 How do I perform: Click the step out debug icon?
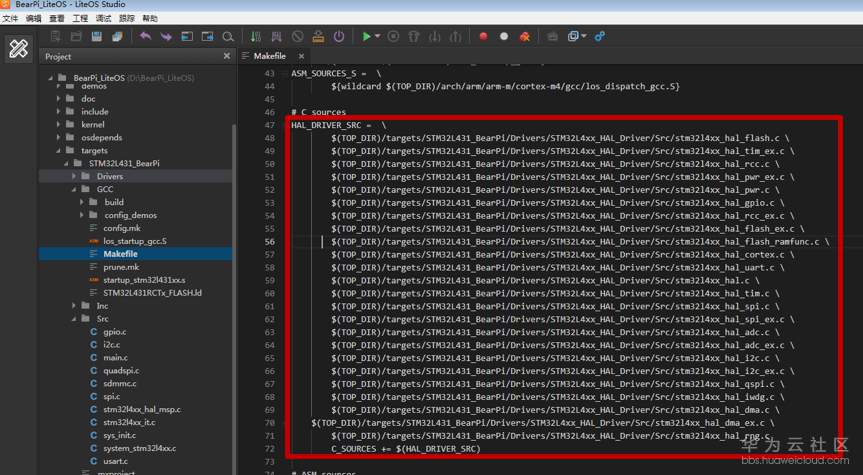click(x=456, y=37)
